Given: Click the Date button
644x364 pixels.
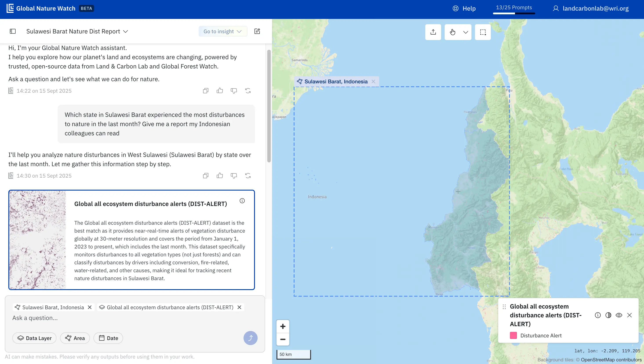Looking at the screenshot, I should click(x=108, y=338).
